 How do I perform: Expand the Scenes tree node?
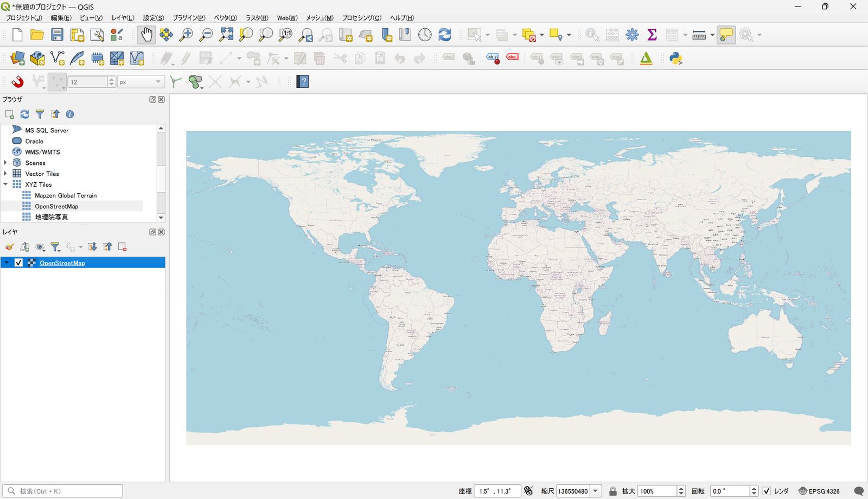pyautogui.click(x=5, y=163)
